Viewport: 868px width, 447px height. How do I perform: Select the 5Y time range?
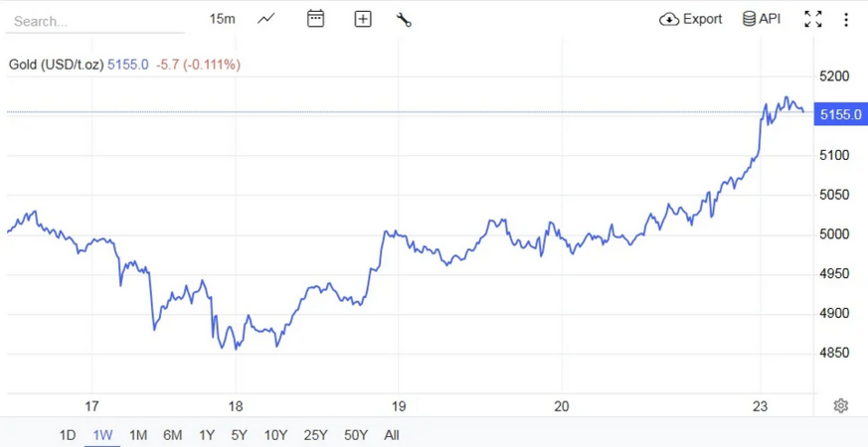239,435
